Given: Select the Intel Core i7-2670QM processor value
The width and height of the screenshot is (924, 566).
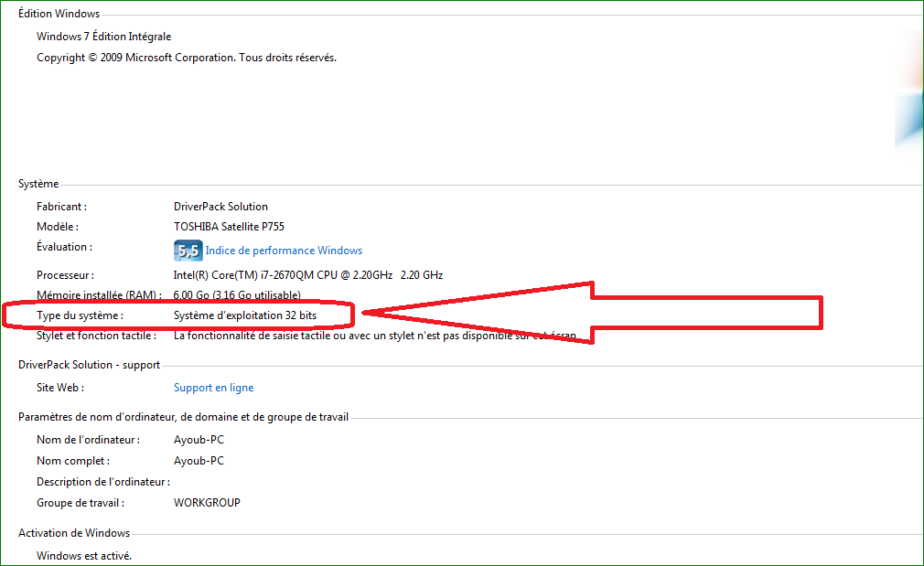Looking at the screenshot, I should click(x=308, y=275).
